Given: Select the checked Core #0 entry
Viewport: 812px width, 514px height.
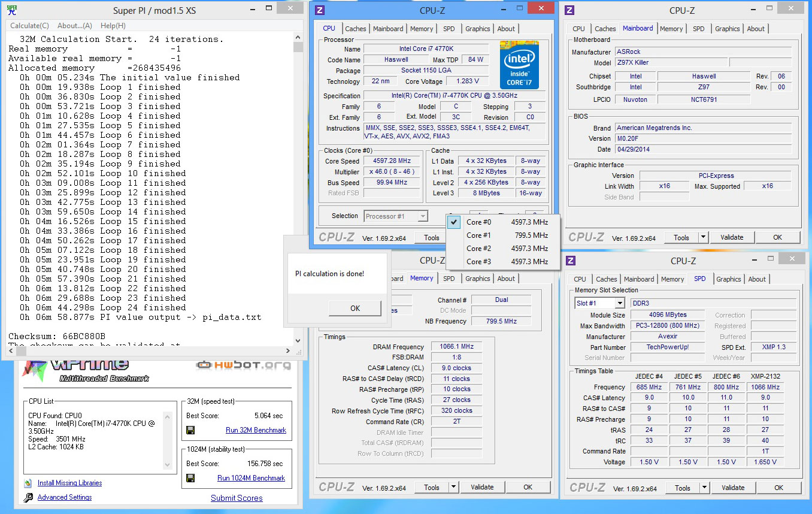Looking at the screenshot, I should pos(503,222).
